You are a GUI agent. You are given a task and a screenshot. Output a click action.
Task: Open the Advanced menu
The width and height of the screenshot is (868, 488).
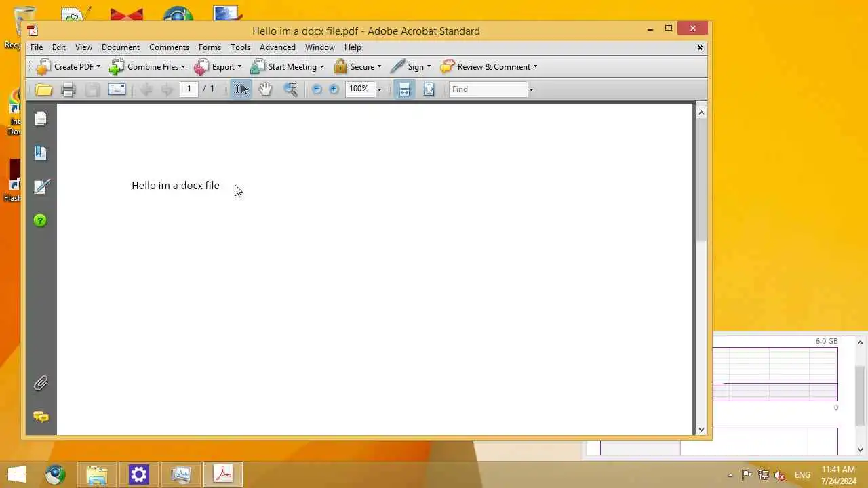tap(277, 47)
